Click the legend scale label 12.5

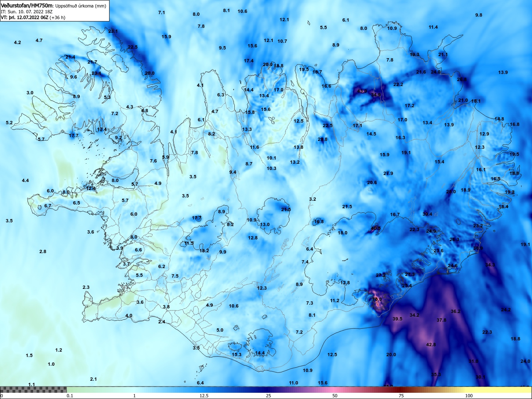click(204, 396)
